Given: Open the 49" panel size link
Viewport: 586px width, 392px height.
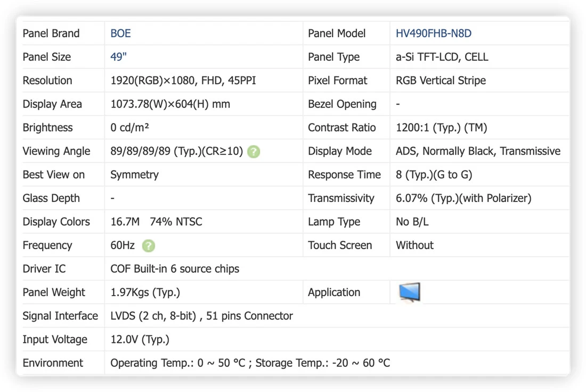Looking at the screenshot, I should point(118,57).
